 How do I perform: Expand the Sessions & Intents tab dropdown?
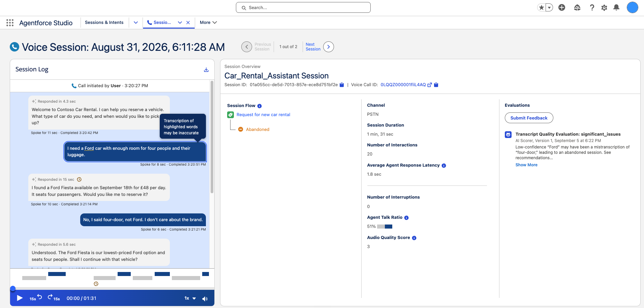point(136,23)
